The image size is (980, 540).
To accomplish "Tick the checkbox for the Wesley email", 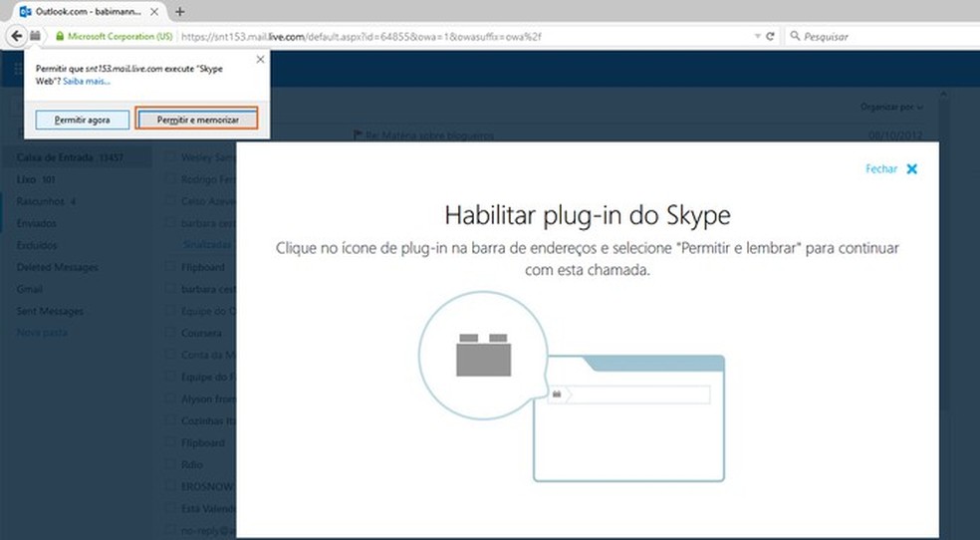I will (x=170, y=156).
